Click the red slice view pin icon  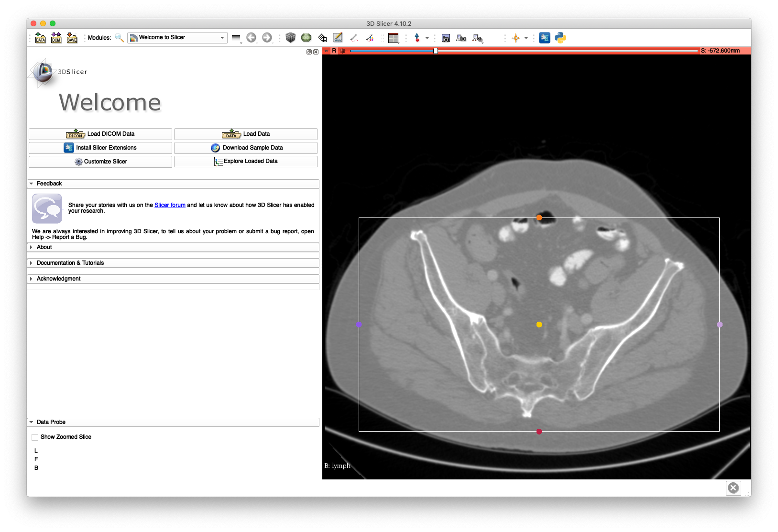[327, 51]
